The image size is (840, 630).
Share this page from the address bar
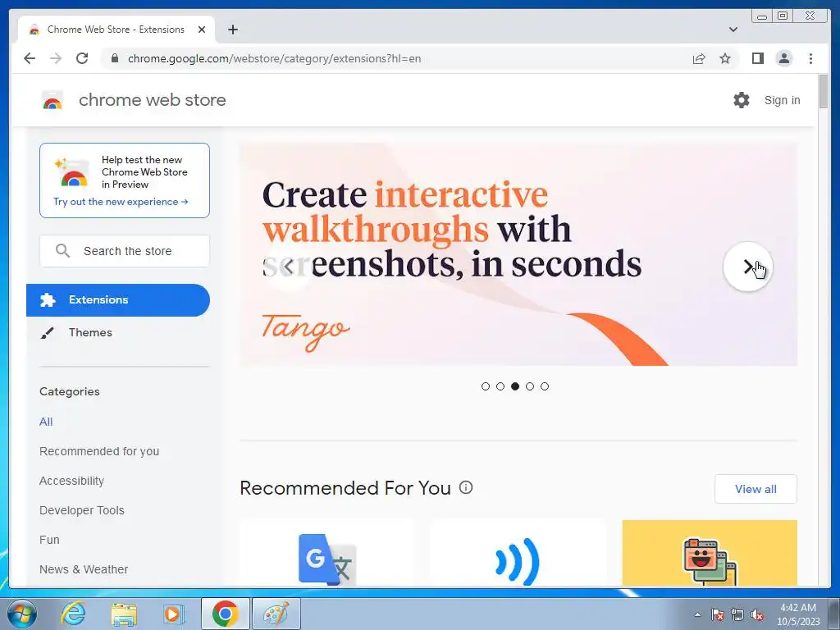[699, 58]
